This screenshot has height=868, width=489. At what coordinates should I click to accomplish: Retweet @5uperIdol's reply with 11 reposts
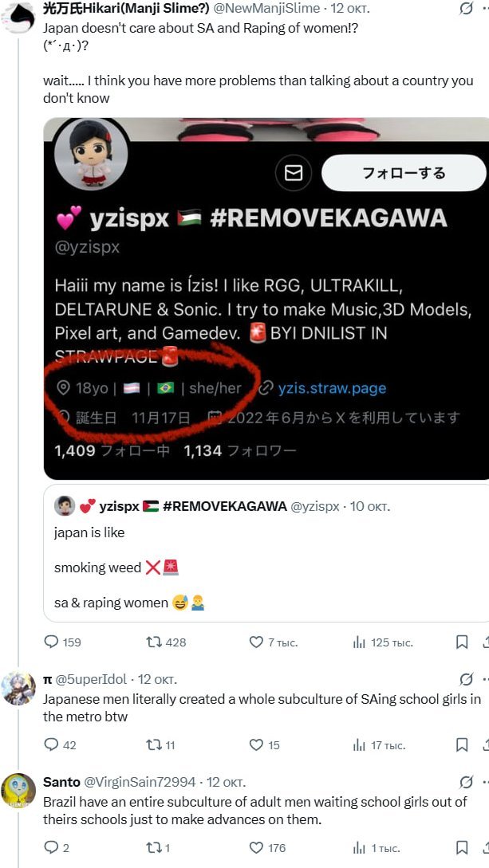(x=160, y=745)
